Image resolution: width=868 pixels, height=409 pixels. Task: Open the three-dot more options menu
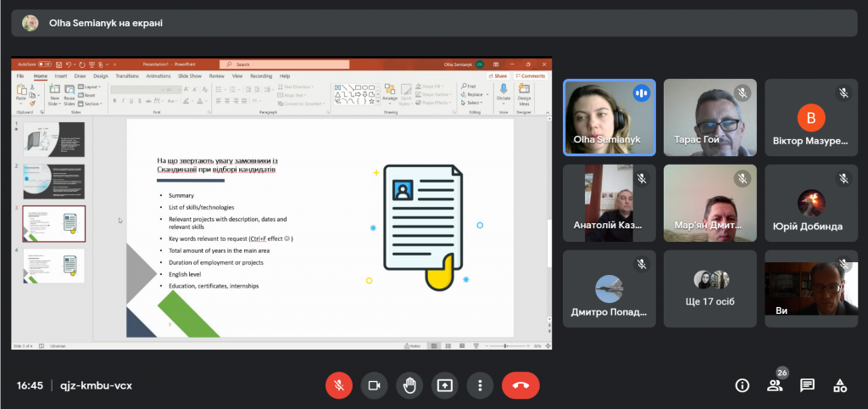point(481,386)
